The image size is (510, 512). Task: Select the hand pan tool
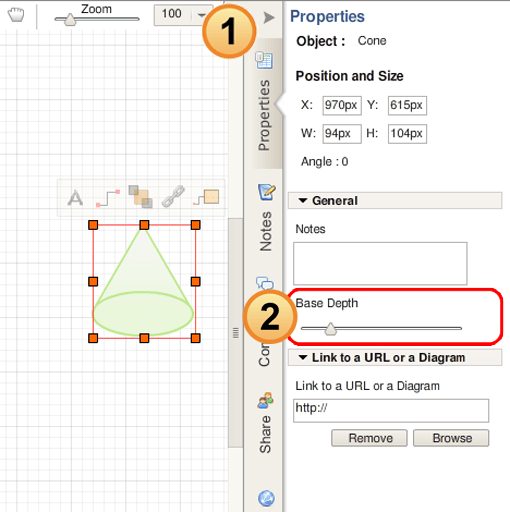coord(16,15)
